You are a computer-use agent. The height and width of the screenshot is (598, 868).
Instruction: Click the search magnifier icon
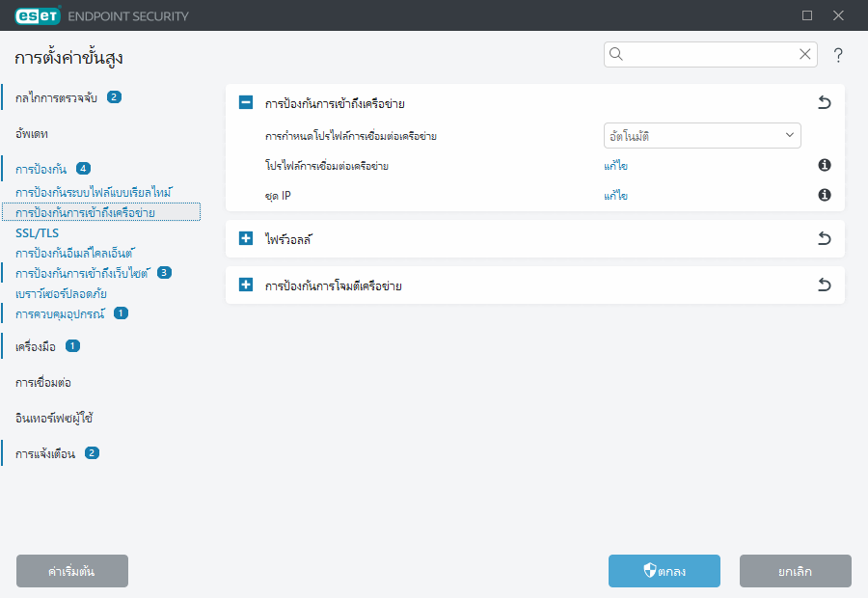pyautogui.click(x=617, y=55)
